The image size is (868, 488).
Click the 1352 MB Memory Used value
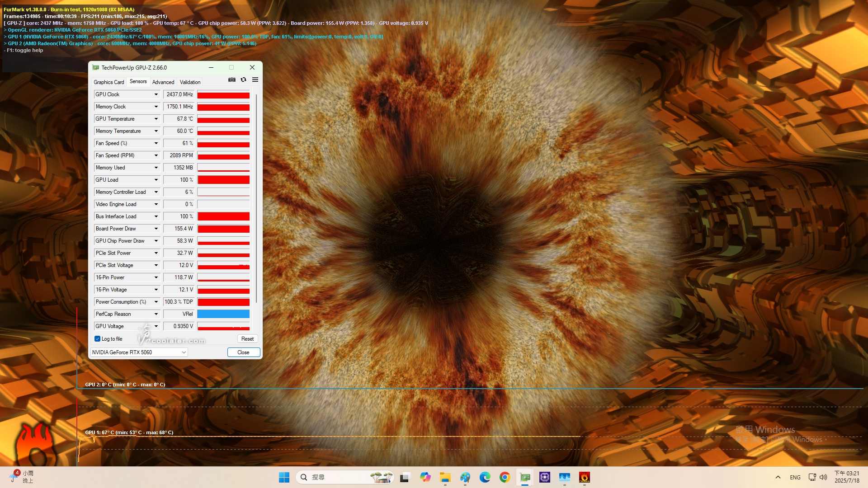(x=179, y=168)
